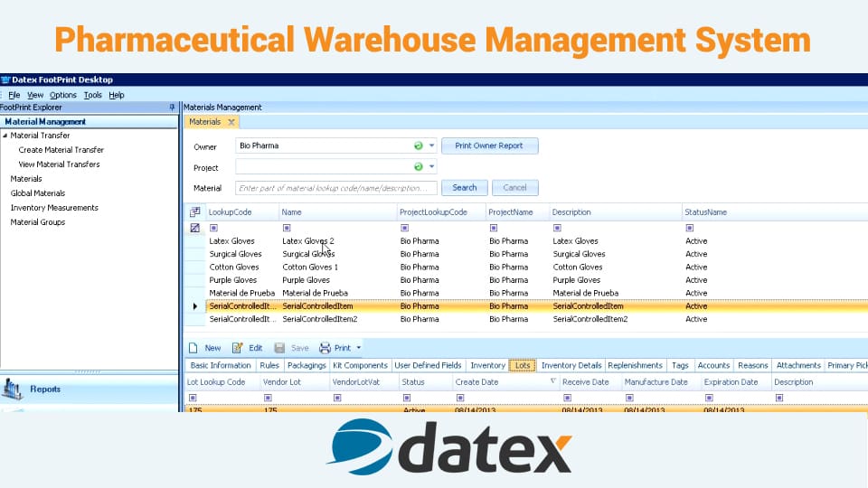Click the row indicator arrow for SerialControlledItem
The height and width of the screenshot is (488, 868).
tap(195, 306)
